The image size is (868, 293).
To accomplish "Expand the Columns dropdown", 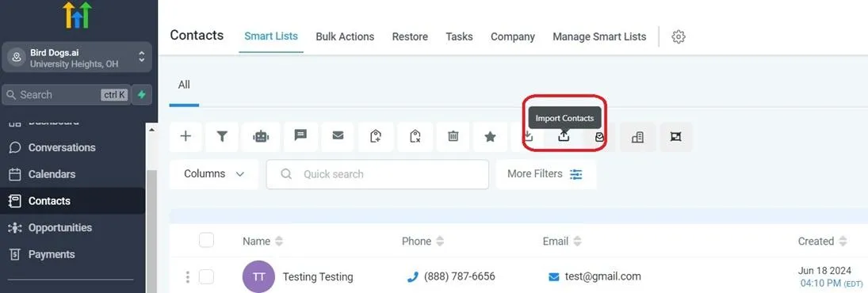I will (x=214, y=174).
